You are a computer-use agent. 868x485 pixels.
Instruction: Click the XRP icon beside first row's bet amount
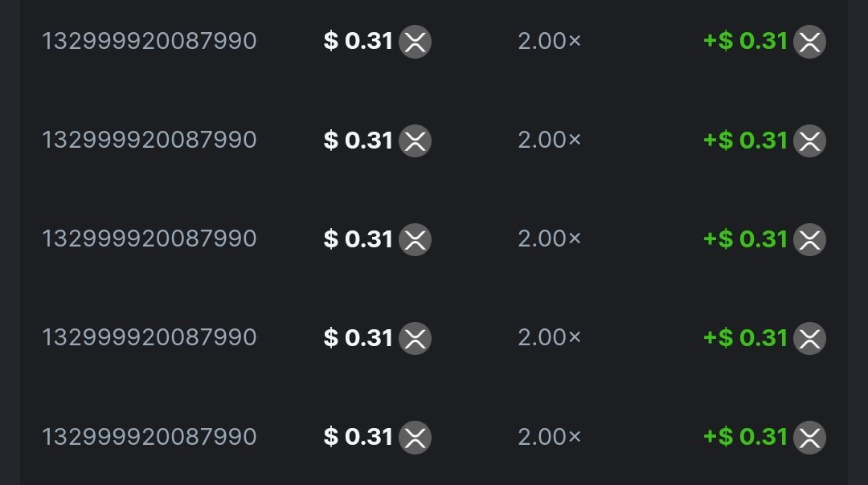point(415,42)
